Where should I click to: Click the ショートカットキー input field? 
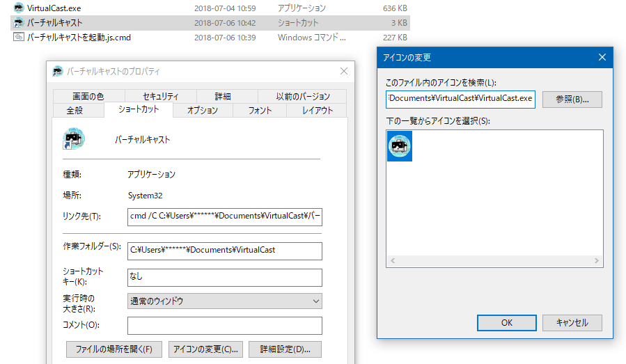(x=225, y=278)
